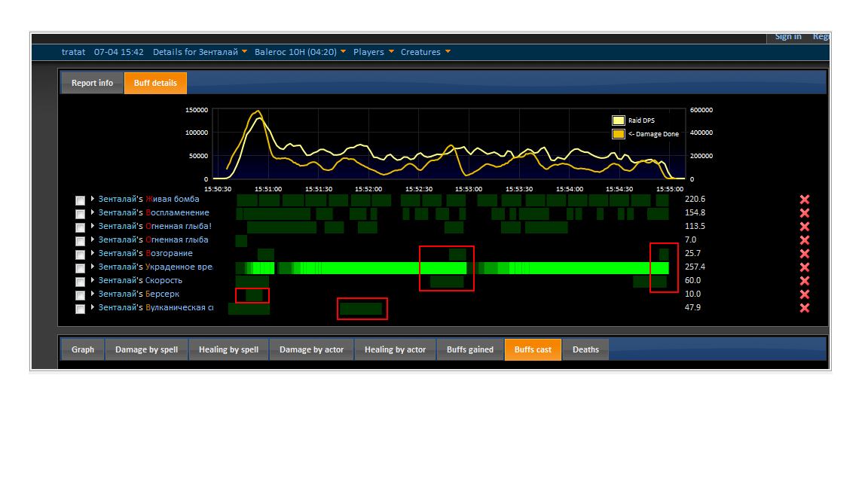The image size is (868, 488).
Task: Click the Raid DPS legend color swatch
Action: 618,120
